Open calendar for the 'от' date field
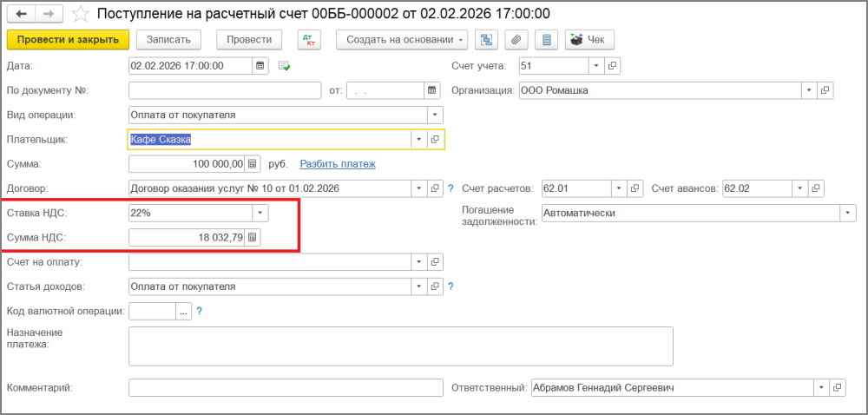 pyautogui.click(x=431, y=90)
